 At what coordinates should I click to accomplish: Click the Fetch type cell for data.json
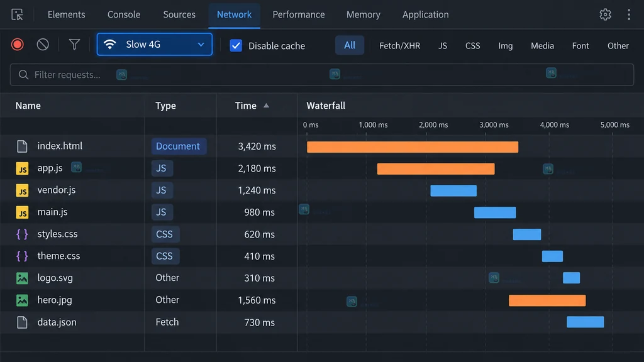click(x=167, y=322)
